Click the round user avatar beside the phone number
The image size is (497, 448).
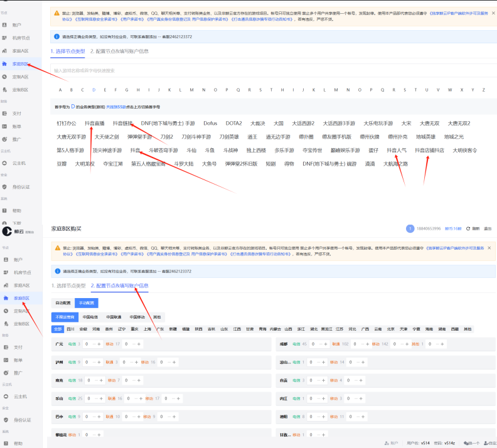click(x=410, y=228)
